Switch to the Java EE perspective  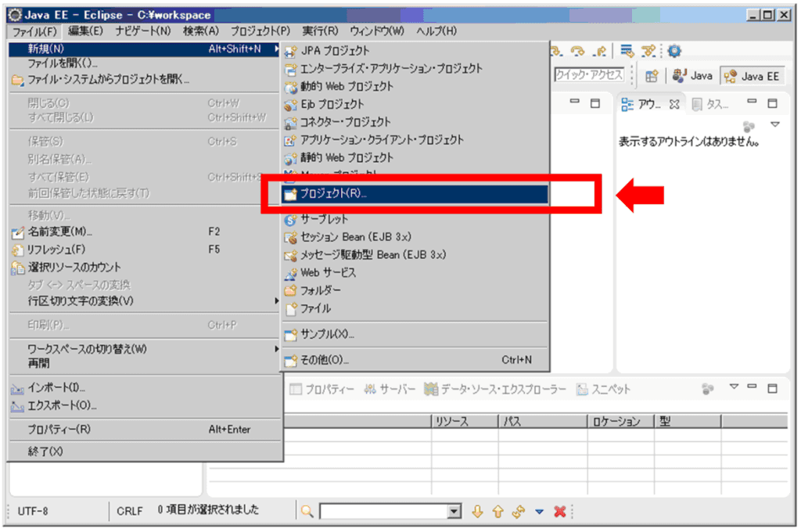752,76
